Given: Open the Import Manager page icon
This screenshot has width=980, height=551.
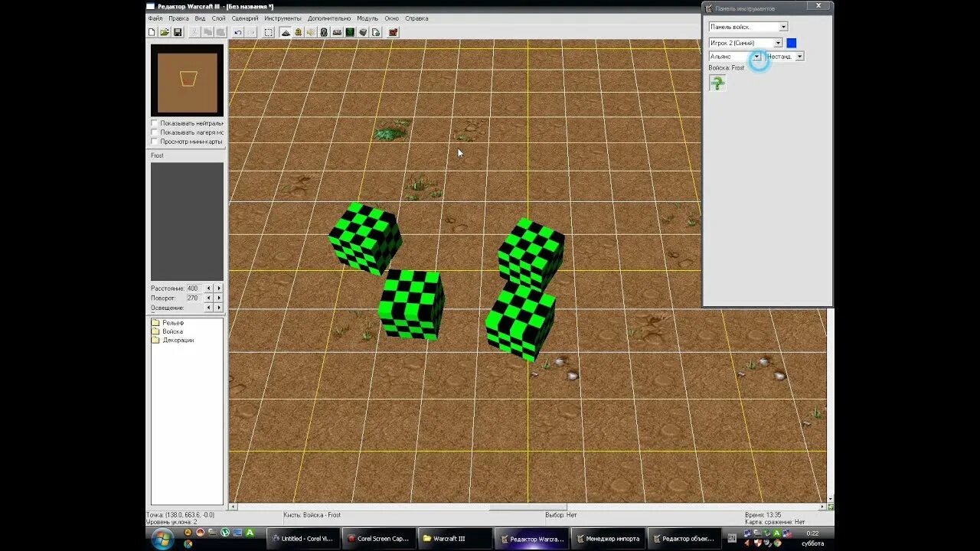Looking at the screenshot, I should (376, 32).
